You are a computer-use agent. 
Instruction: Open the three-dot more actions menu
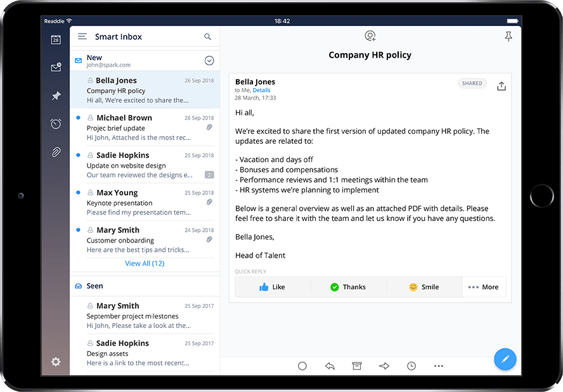[437, 365]
